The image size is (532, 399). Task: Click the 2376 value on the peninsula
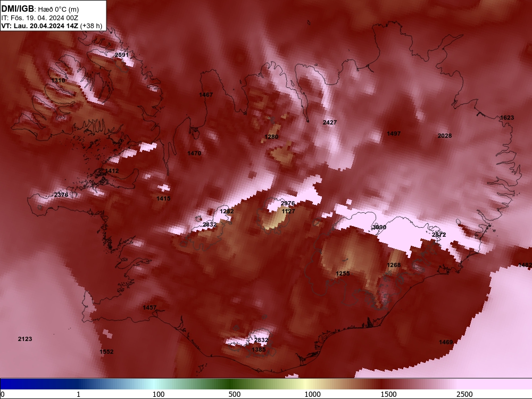[61, 195]
